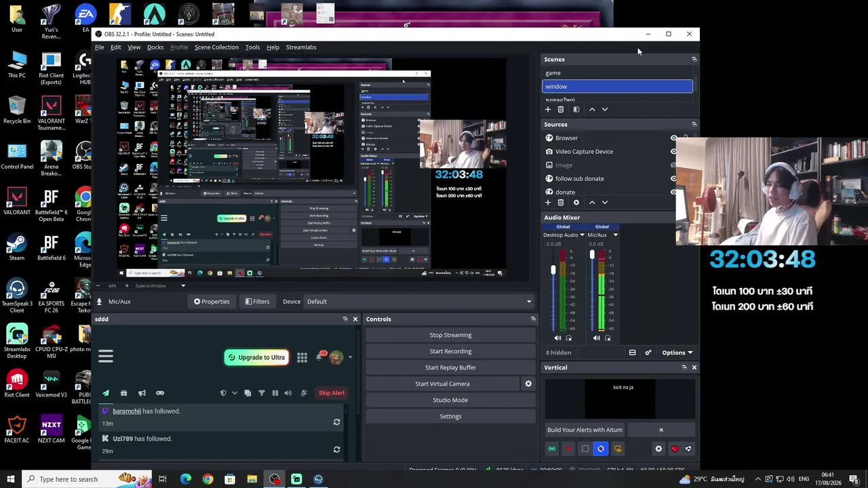Expand the account avatar dropdown arrow

(x=350, y=357)
